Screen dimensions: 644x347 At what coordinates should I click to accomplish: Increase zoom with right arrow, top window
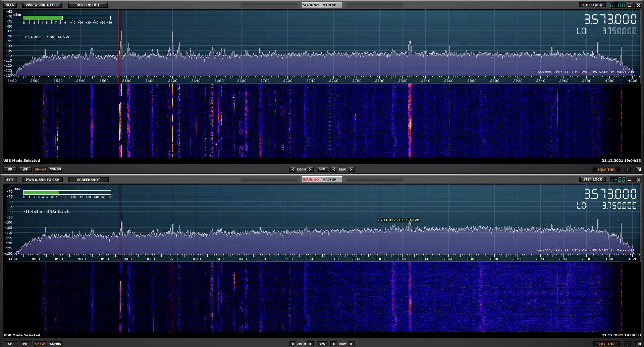pos(310,169)
